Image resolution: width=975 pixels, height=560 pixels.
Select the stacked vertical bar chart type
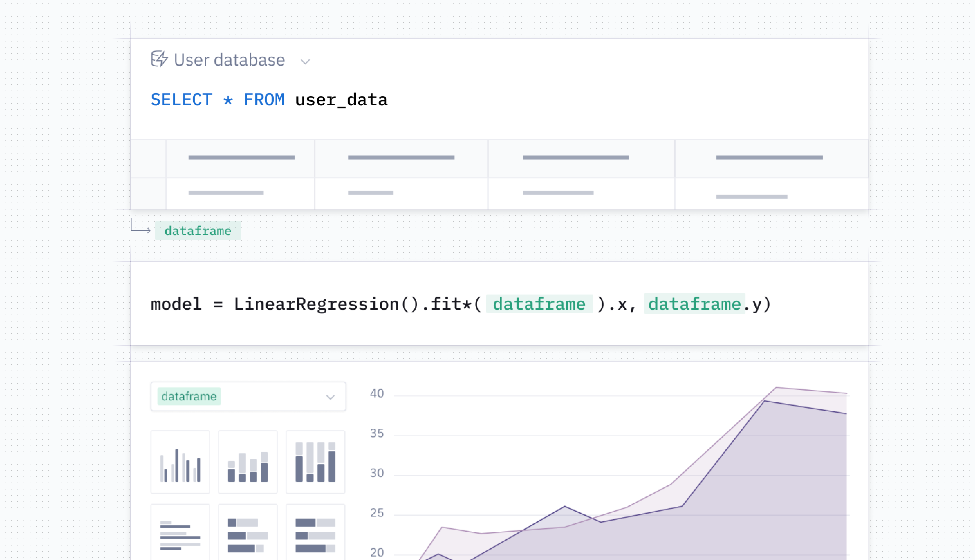point(248,462)
